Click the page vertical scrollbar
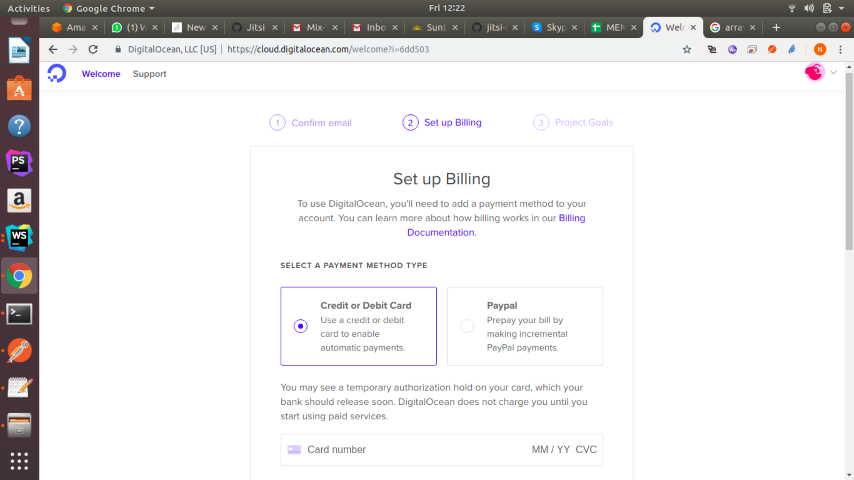Screen dimensions: 854x480 pyautogui.click(x=849, y=161)
